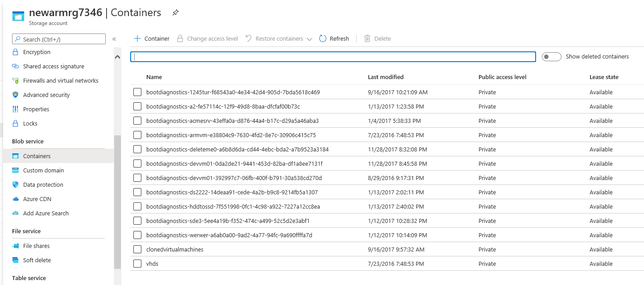Open File shares under File service
Viewport: 644px width, 285px height.
point(35,246)
